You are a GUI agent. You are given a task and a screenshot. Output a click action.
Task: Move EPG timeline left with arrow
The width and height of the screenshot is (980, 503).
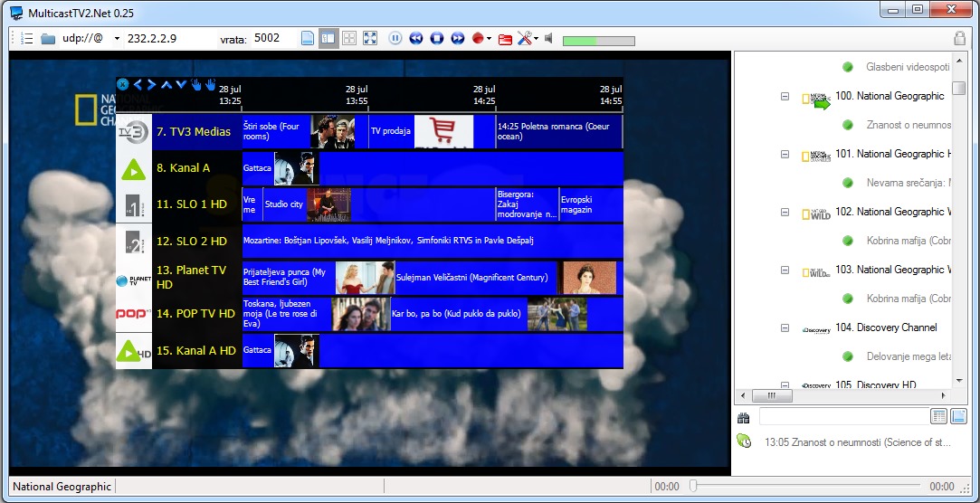tap(138, 84)
